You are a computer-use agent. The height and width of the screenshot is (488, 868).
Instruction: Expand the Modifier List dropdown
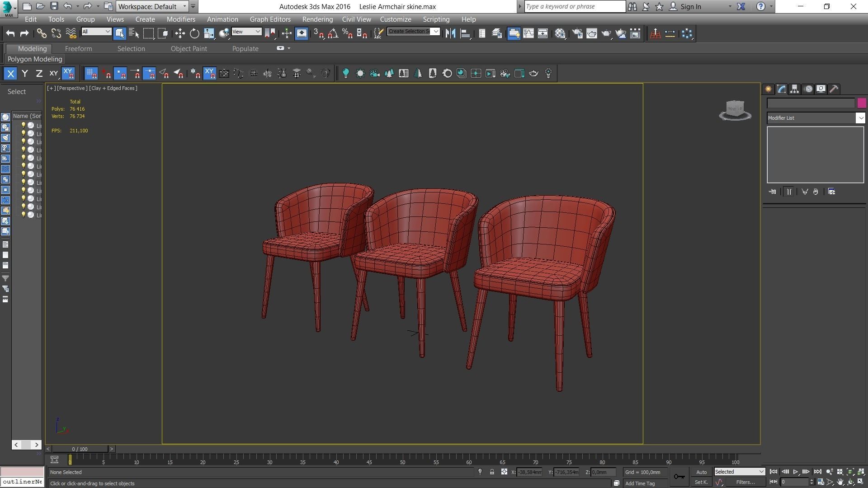(x=860, y=118)
